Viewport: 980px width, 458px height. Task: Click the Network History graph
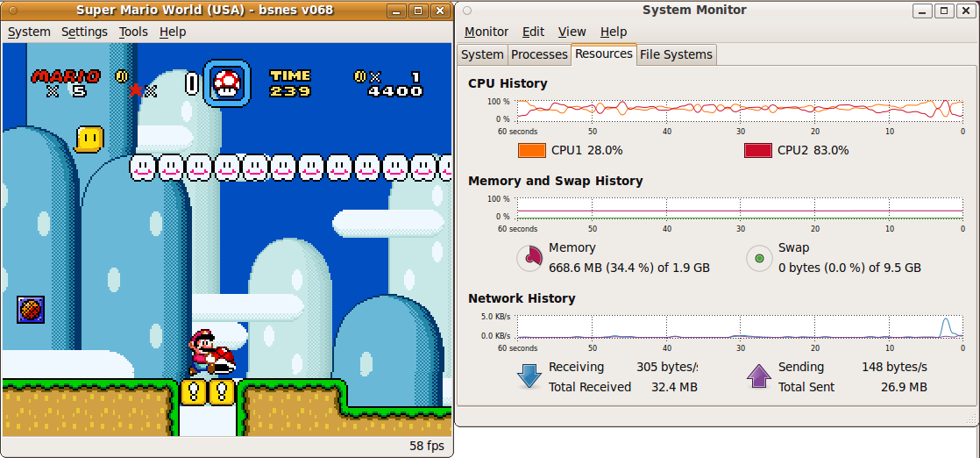coord(740,326)
